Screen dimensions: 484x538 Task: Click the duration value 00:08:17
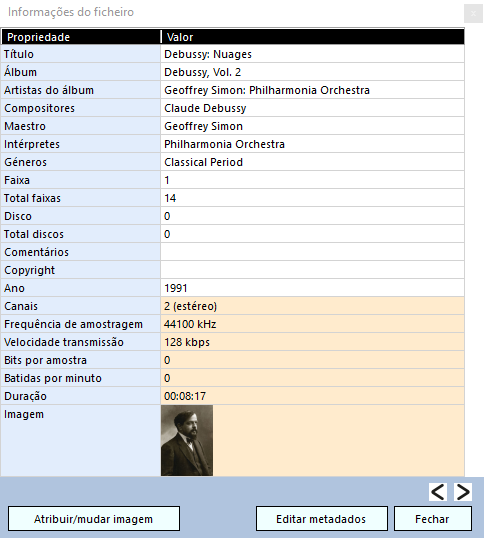(185, 396)
